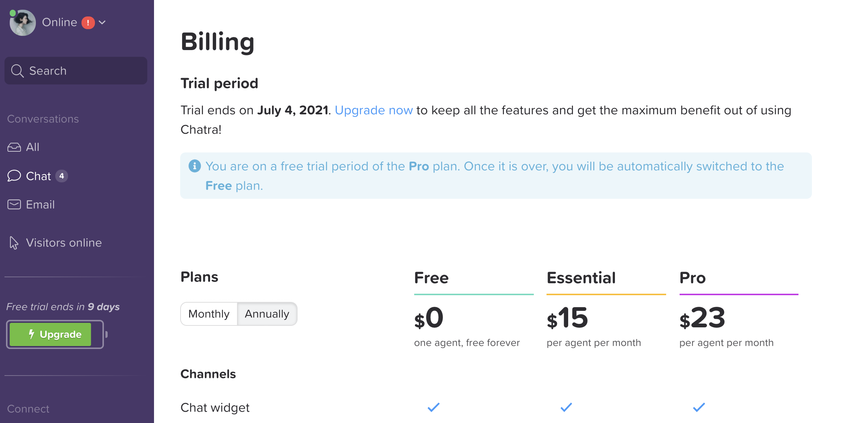Click the Visitors online cursor icon
Image resolution: width=868 pixels, height=423 pixels.
tap(14, 243)
